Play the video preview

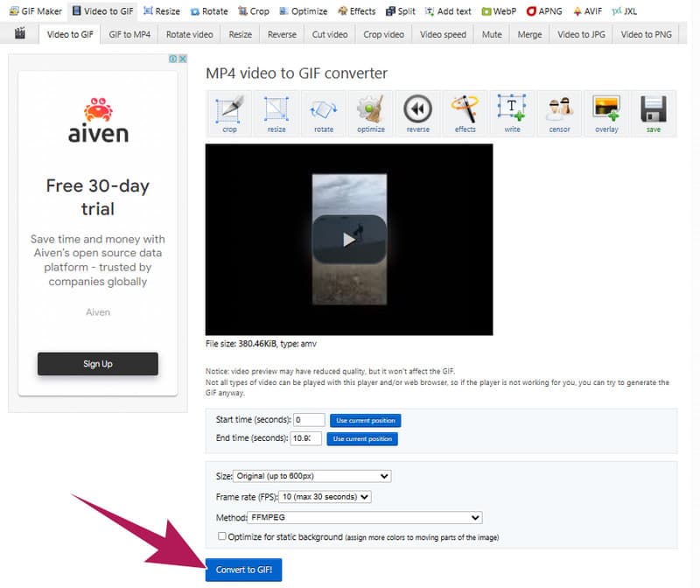pyautogui.click(x=349, y=239)
